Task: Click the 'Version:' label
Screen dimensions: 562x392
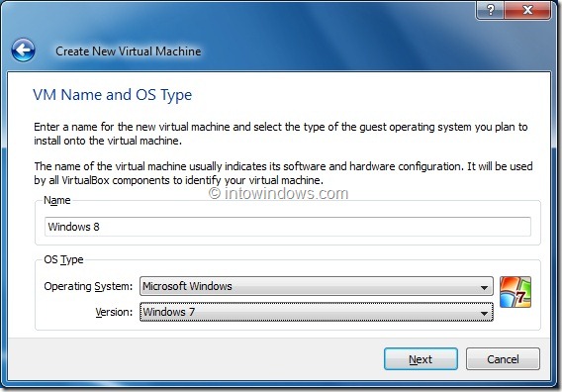Action: click(114, 312)
